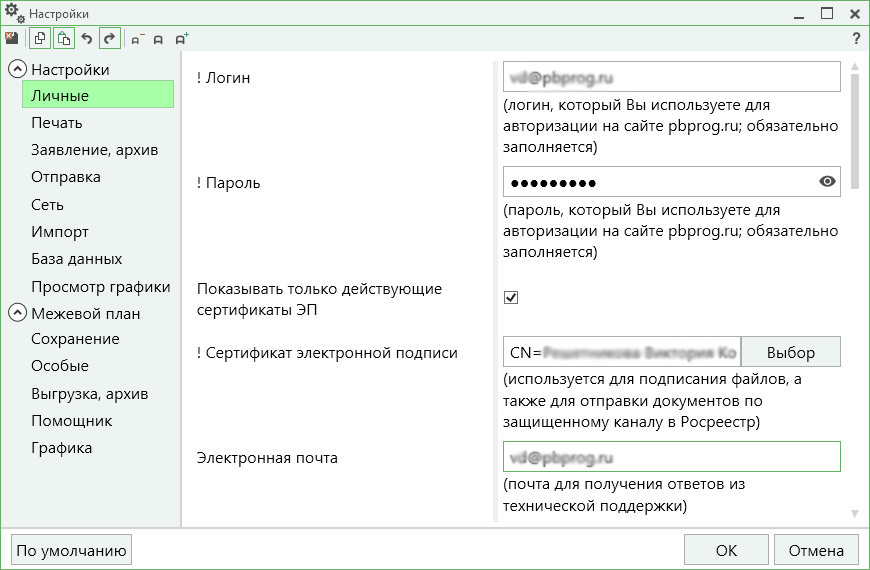This screenshot has width=870, height=570.
Task: Click the Copy icon in the toolbar
Action: [39, 38]
